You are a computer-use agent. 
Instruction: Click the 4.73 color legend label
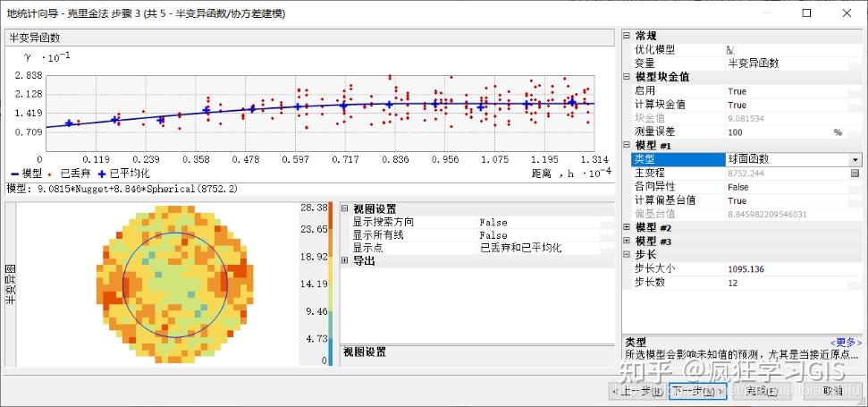pyautogui.click(x=316, y=339)
